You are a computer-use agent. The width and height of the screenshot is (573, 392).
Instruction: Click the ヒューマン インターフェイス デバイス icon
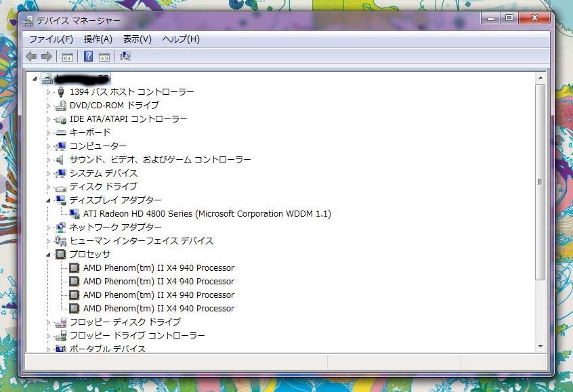pyautogui.click(x=61, y=241)
